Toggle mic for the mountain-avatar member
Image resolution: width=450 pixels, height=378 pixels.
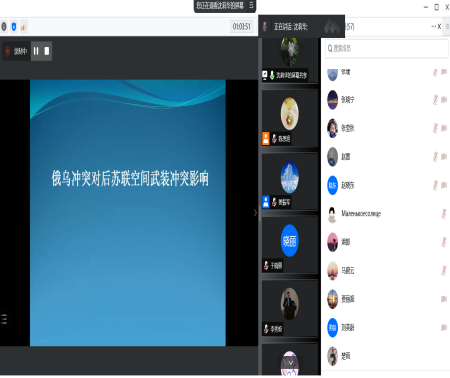point(435,72)
